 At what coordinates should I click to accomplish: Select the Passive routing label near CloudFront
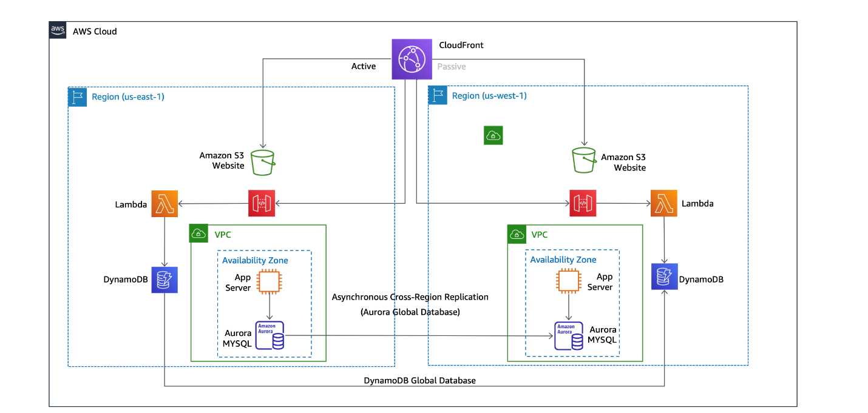click(x=451, y=66)
